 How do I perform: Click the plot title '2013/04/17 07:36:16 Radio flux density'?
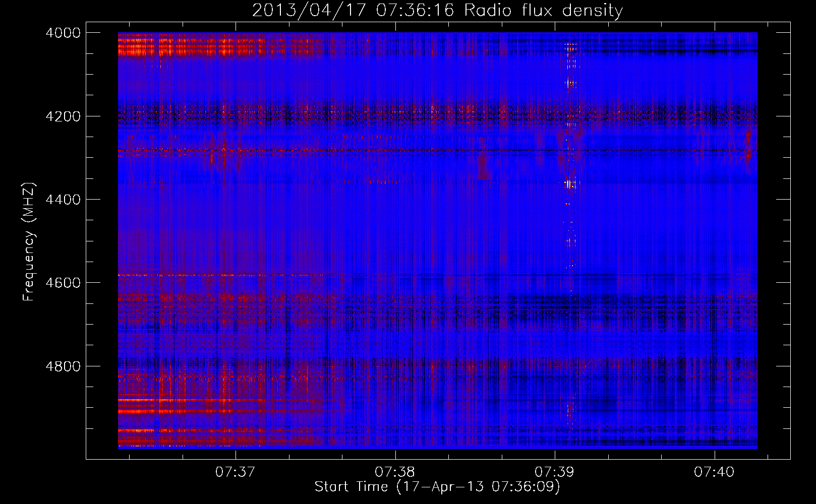click(x=437, y=11)
